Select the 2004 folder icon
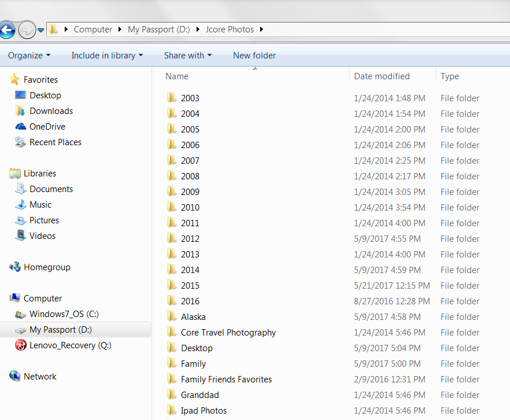The image size is (510, 420). coord(171,113)
